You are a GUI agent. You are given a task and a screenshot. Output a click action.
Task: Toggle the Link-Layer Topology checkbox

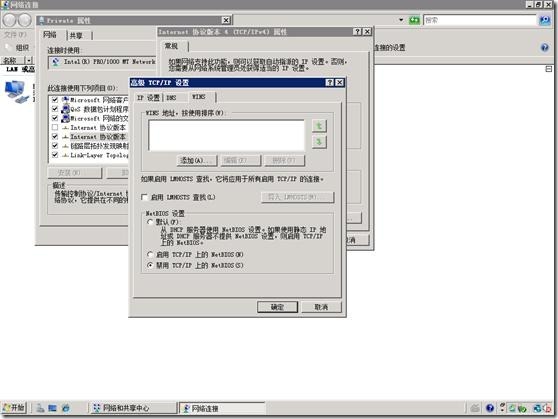pyautogui.click(x=55, y=155)
